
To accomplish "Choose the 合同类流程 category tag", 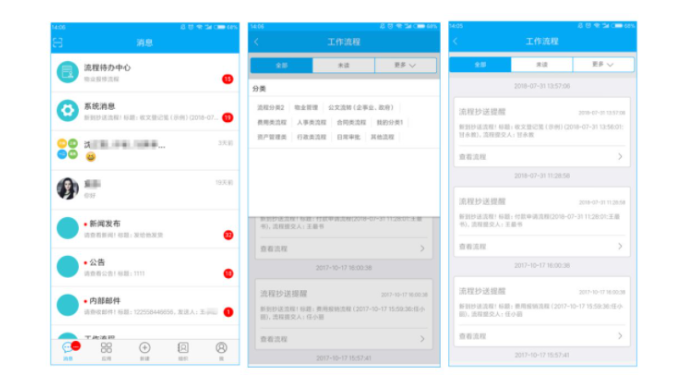I will coord(351,122).
